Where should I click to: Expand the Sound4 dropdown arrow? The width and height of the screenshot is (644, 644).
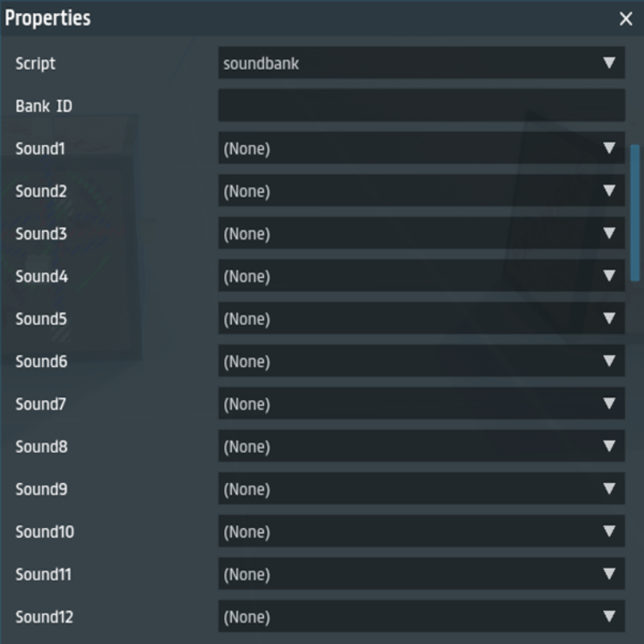(x=609, y=276)
